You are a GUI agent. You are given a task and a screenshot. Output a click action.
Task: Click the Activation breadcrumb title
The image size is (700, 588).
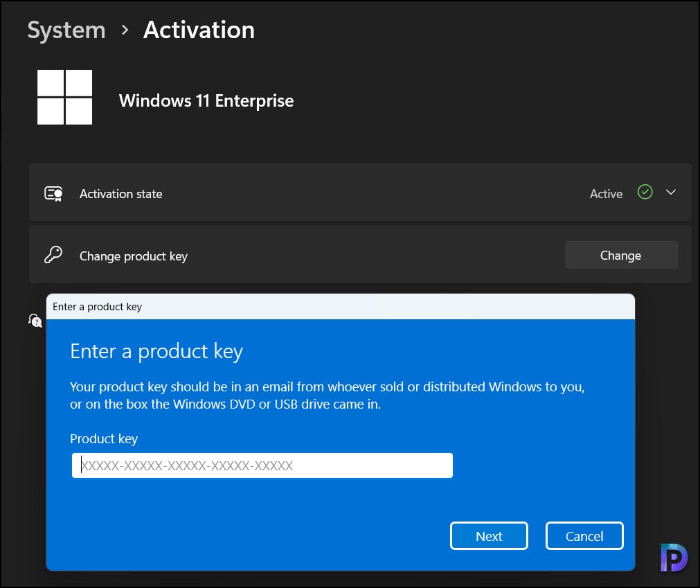coord(199,30)
